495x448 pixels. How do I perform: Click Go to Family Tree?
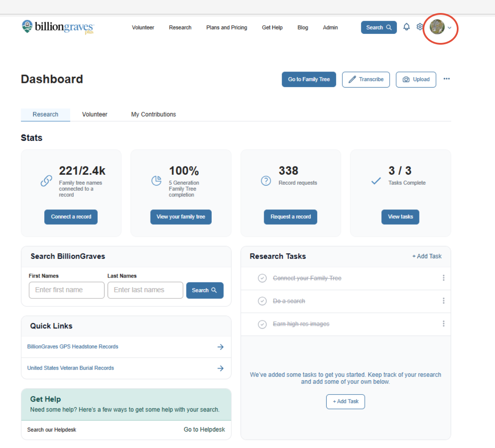(309, 79)
